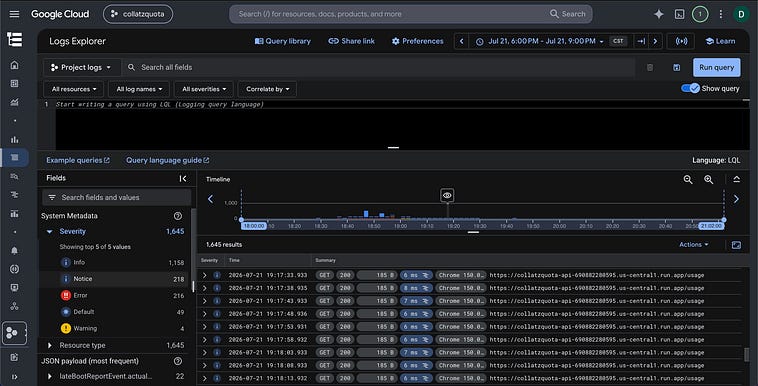Click Search fields and values box
This screenshot has height=386, width=758.
[117, 197]
